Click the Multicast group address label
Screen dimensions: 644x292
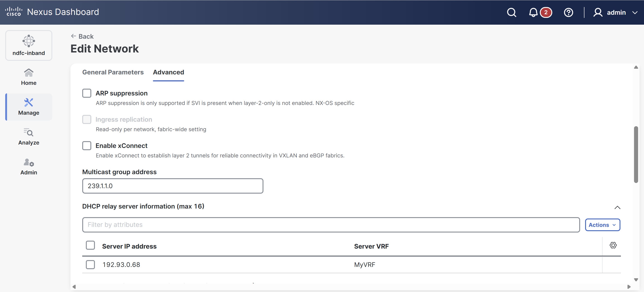tap(120, 172)
